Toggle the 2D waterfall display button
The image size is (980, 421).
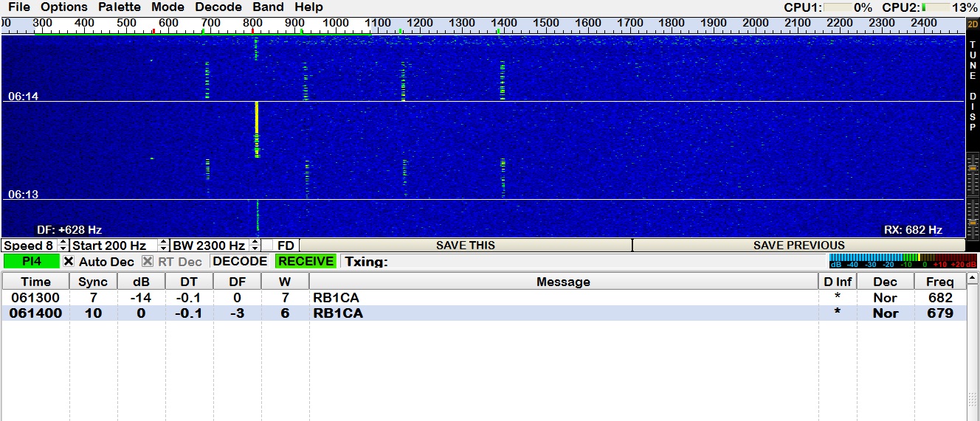click(x=972, y=24)
